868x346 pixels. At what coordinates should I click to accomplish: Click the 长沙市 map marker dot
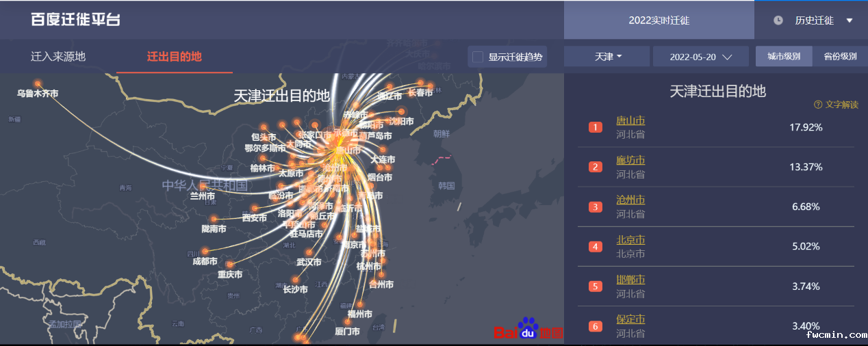296,279
